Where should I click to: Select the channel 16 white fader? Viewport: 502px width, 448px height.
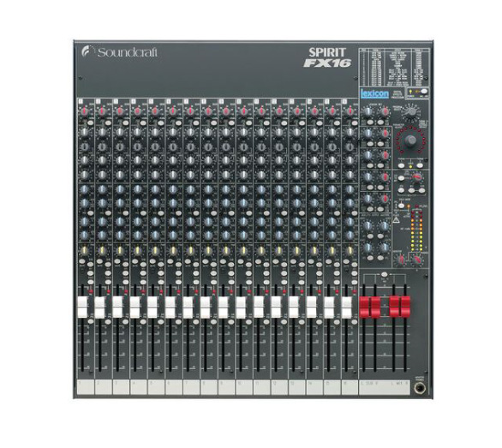pos(346,308)
